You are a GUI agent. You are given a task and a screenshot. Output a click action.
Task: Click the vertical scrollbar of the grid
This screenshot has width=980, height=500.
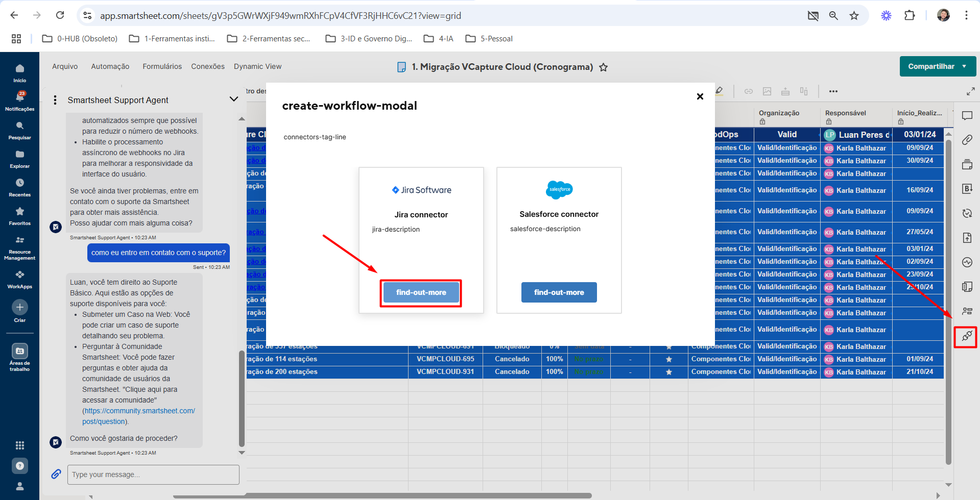pos(948,301)
